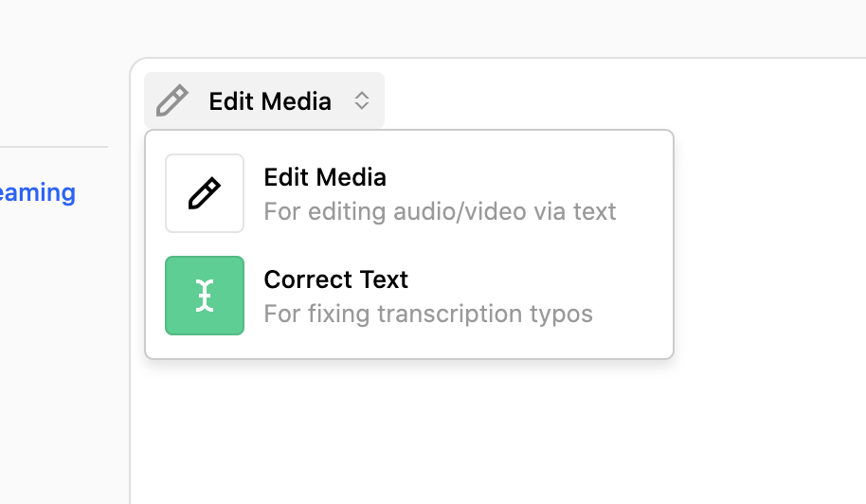Image resolution: width=866 pixels, height=504 pixels.
Task: Open the partially visible blue link on left
Action: [38, 193]
